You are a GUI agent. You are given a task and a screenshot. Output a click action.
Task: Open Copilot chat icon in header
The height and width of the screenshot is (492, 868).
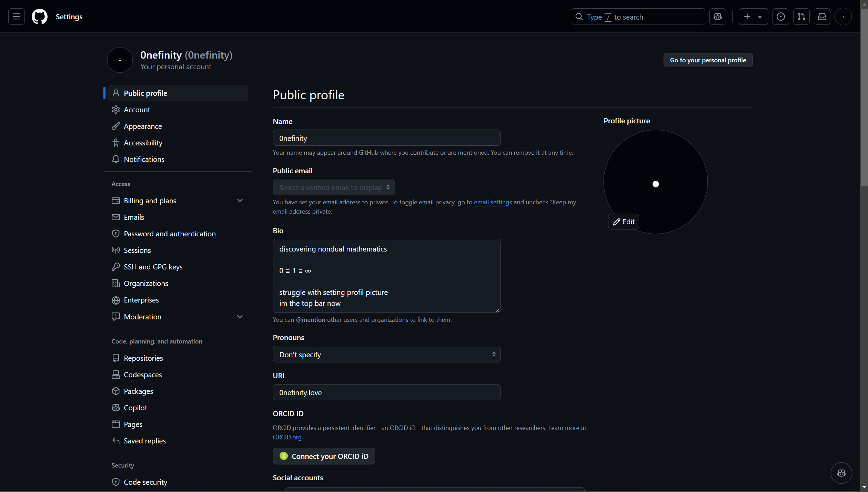click(x=718, y=17)
